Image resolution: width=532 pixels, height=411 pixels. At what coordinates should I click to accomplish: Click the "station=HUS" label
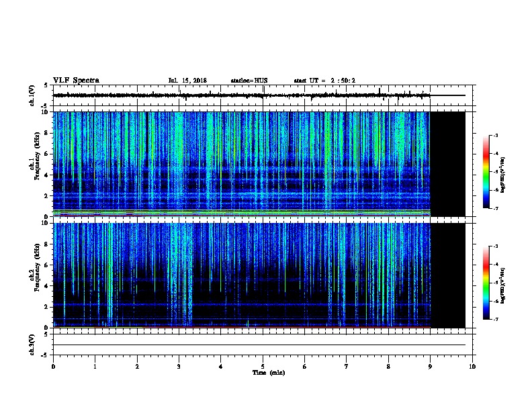tap(249, 81)
